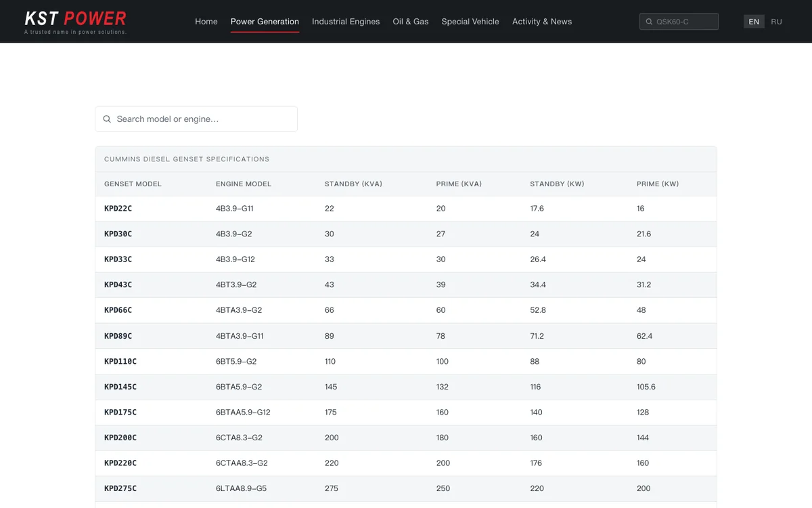The height and width of the screenshot is (508, 812).
Task: Click the 250 prime kVA value
Action: [443, 488]
